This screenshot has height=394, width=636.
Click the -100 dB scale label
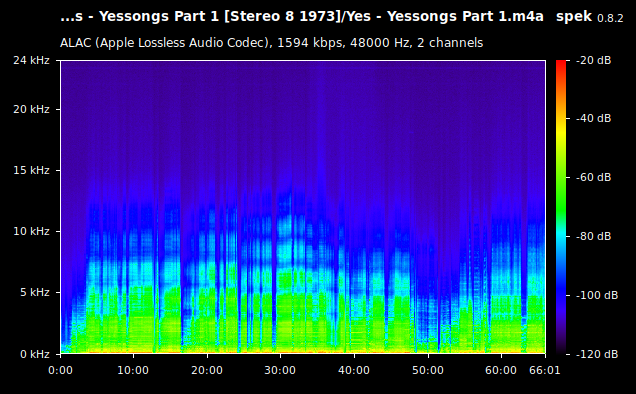click(597, 295)
